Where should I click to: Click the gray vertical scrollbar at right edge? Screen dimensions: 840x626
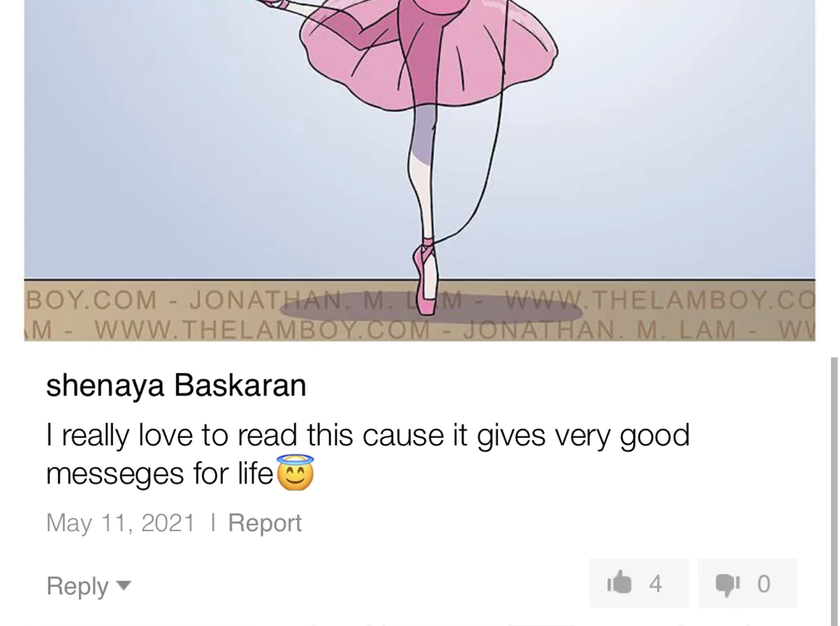[x=833, y=490]
